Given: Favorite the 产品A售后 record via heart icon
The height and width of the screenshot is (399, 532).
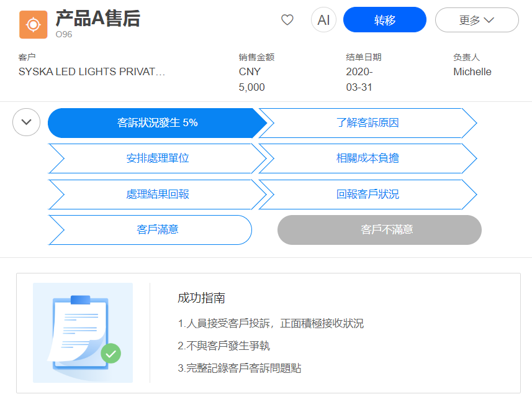Looking at the screenshot, I should (287, 19).
